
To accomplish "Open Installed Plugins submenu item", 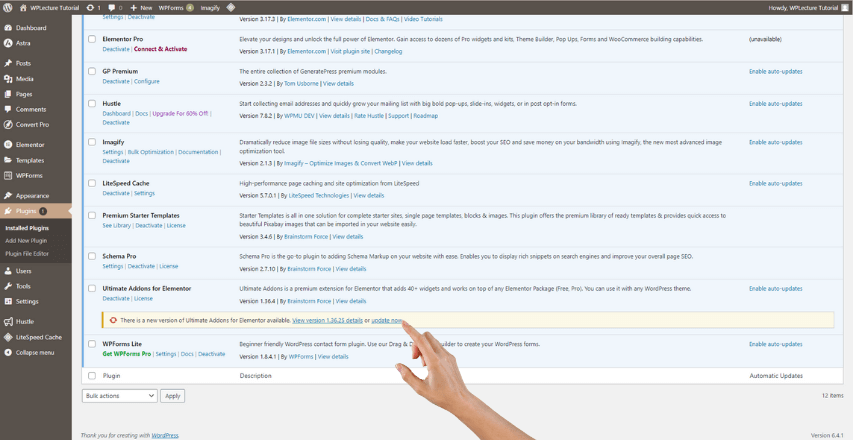I will (x=27, y=228).
